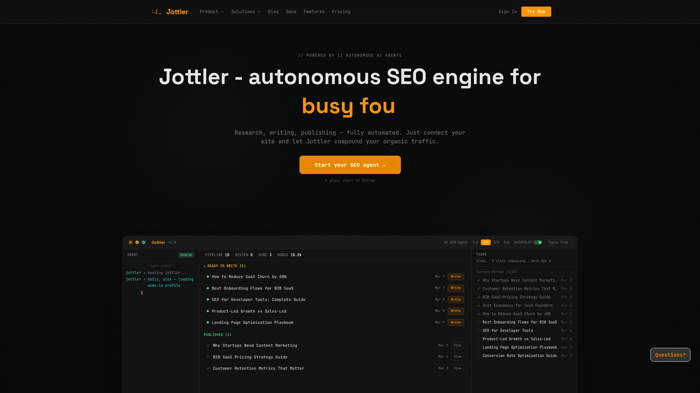
Task: Click the Current Period label in Tasks
Action: (x=496, y=272)
